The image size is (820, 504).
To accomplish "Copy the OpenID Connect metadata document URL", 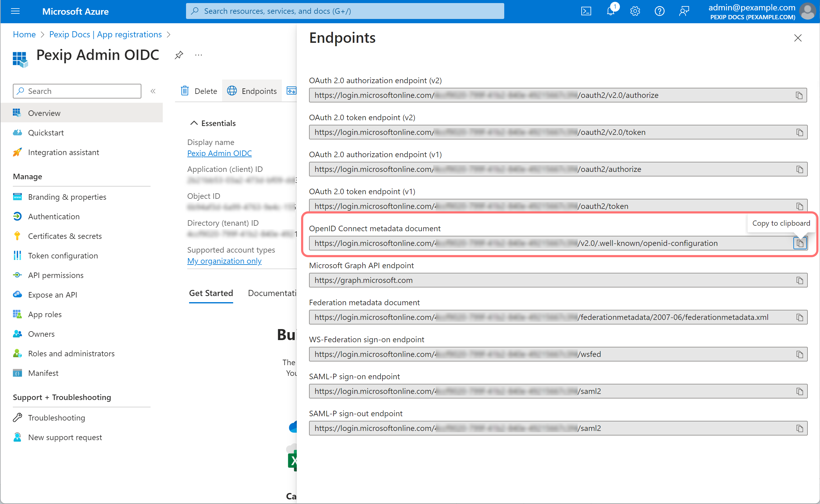I will pos(800,243).
